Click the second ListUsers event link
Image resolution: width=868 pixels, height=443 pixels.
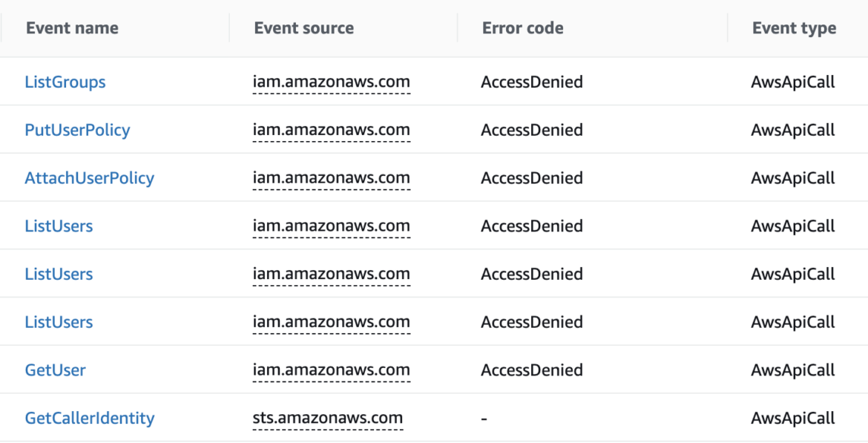[59, 274]
